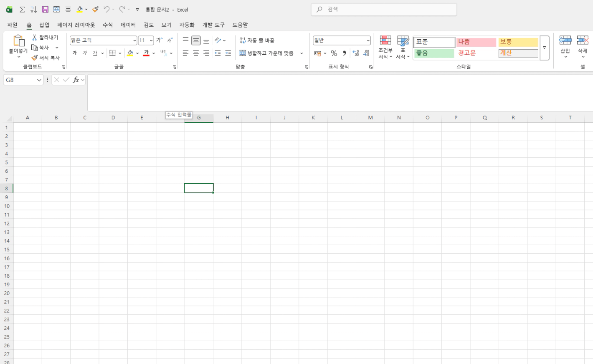Screen dimensions: 593x364
Task: Click the Insert Function fx icon
Action: (76, 80)
